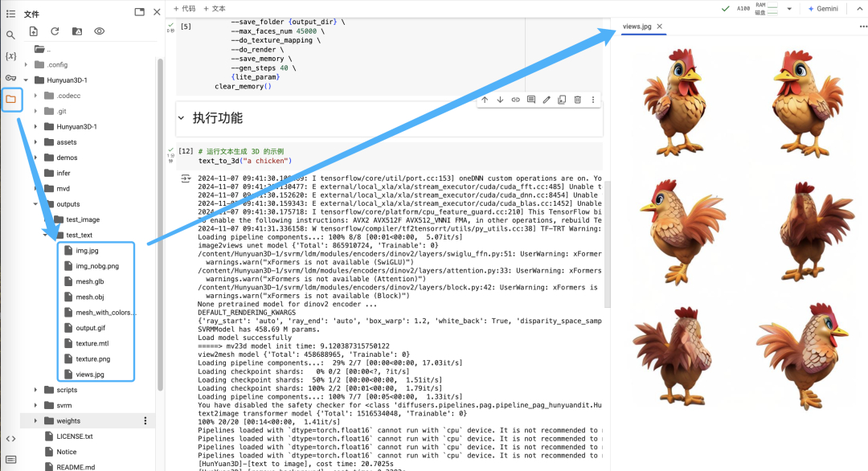Image resolution: width=868 pixels, height=471 pixels.
Task: Move the selected cell up
Action: pyautogui.click(x=485, y=100)
